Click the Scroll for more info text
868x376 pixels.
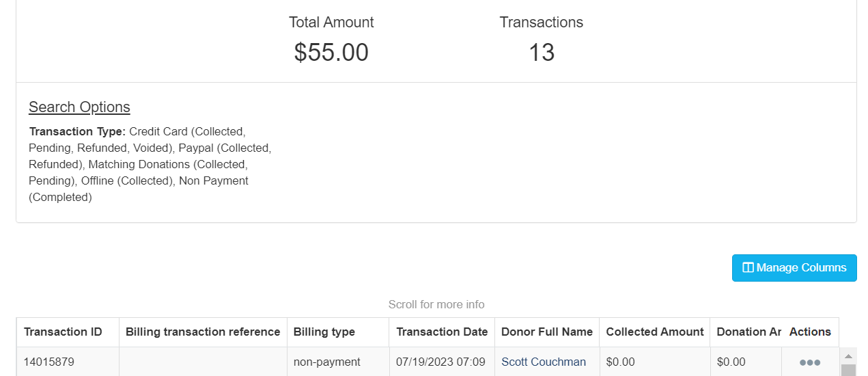pyautogui.click(x=436, y=305)
